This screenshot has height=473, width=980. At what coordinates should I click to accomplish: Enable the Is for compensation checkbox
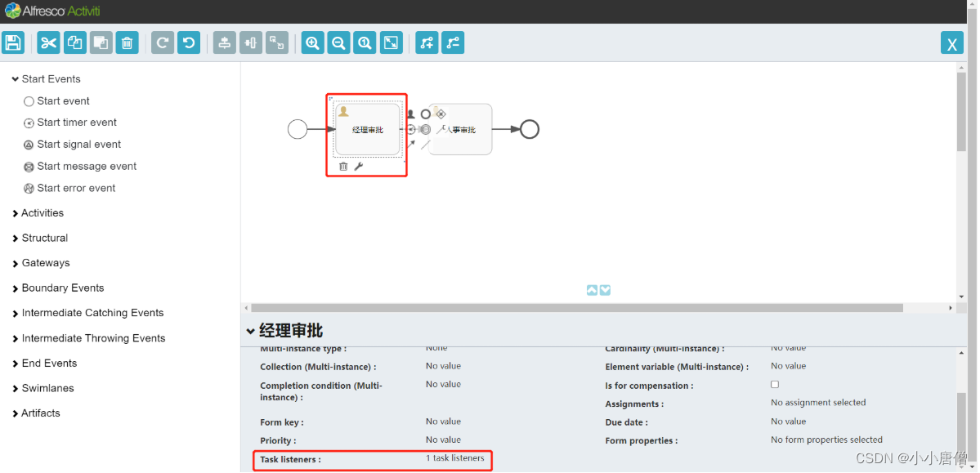(774, 384)
